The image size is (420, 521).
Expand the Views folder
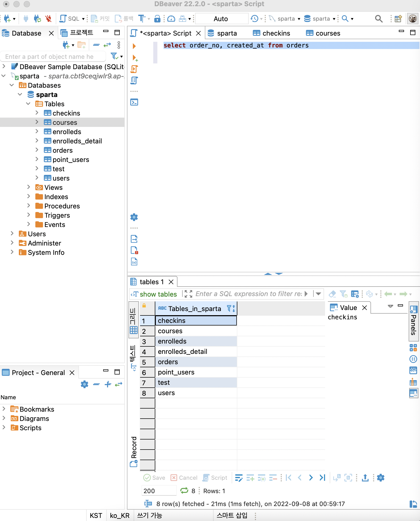pos(29,187)
